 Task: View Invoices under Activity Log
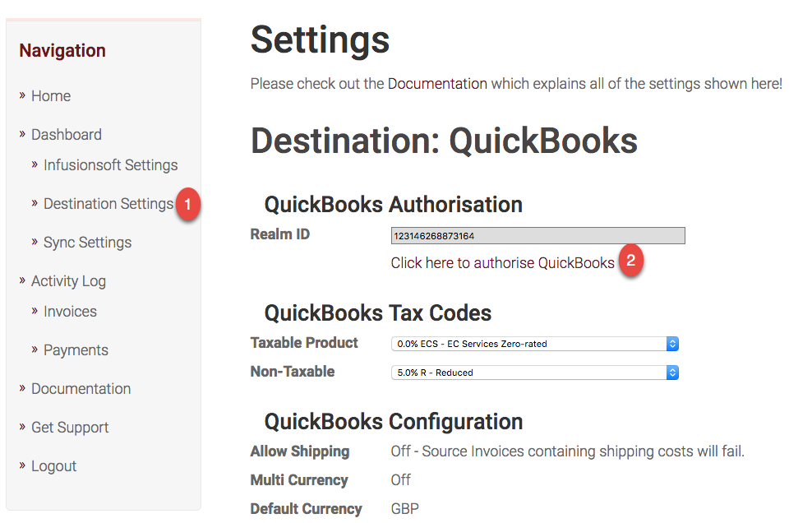tap(70, 312)
